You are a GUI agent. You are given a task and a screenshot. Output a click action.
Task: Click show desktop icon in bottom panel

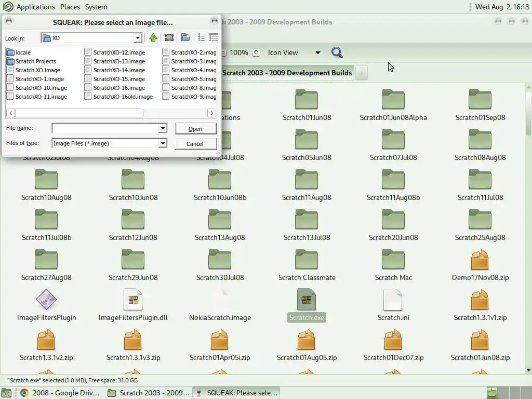(x=6, y=393)
